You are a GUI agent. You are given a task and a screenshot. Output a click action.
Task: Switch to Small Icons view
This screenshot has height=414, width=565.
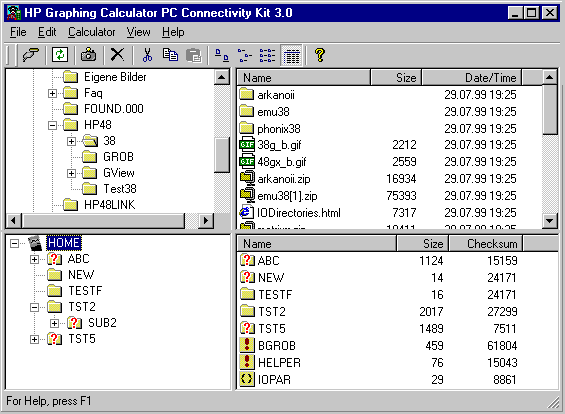(x=245, y=55)
